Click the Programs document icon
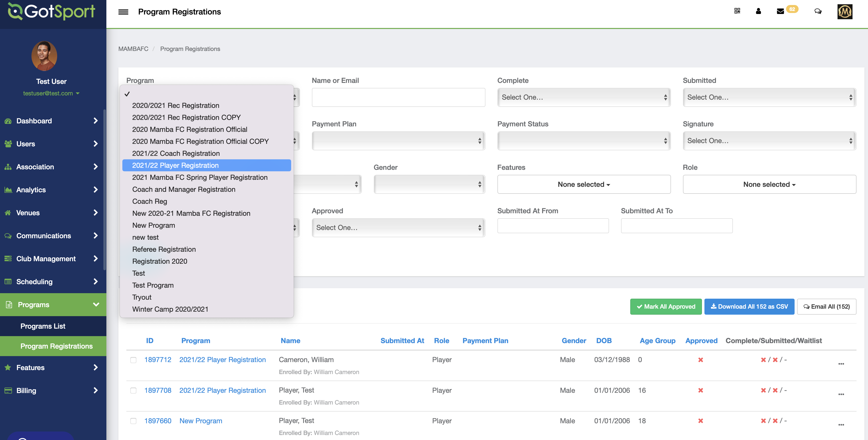868x440 pixels. [x=9, y=305]
